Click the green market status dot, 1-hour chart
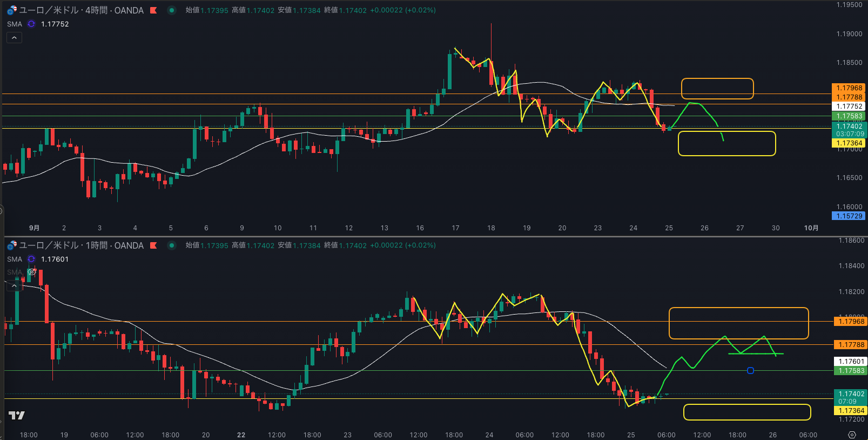This screenshot has height=440, width=868. (x=172, y=245)
